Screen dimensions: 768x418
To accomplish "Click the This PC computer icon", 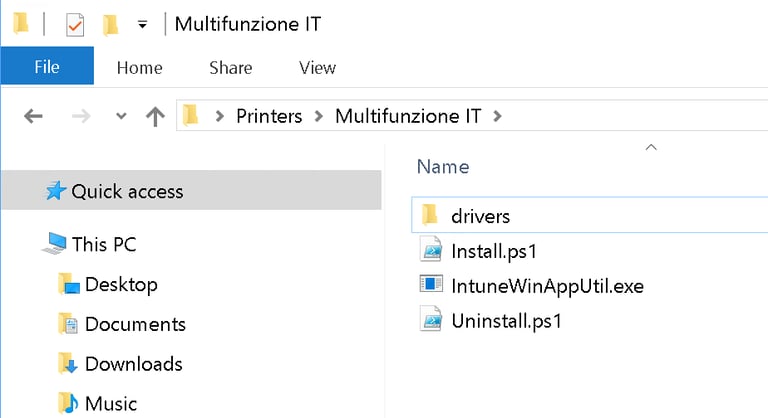I will pos(54,243).
